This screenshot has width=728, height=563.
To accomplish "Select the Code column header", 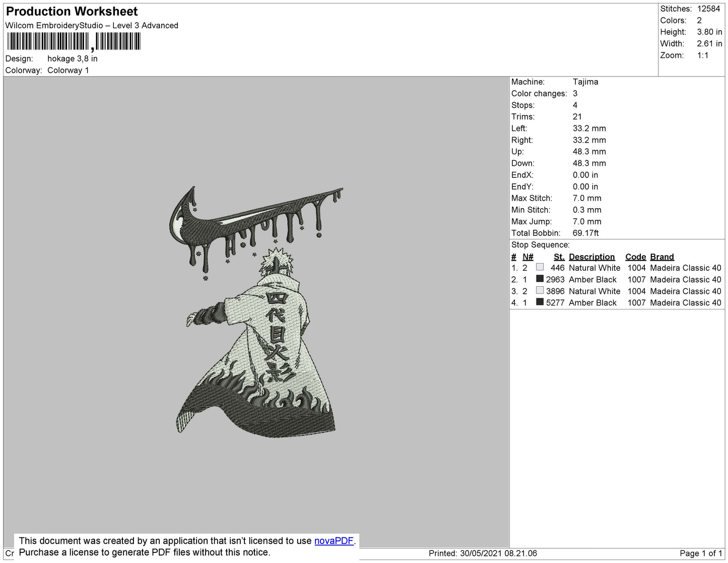I will coord(635,257).
